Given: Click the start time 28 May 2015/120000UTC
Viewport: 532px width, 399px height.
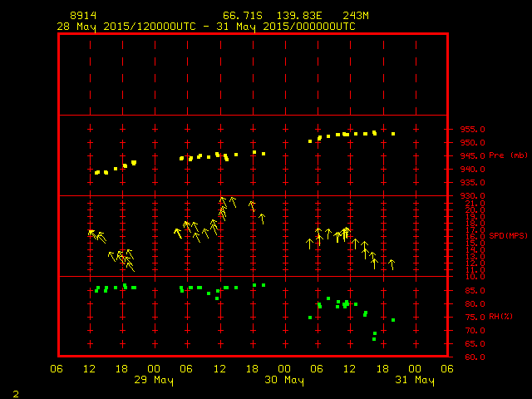Looking at the screenshot, I should (126, 27).
